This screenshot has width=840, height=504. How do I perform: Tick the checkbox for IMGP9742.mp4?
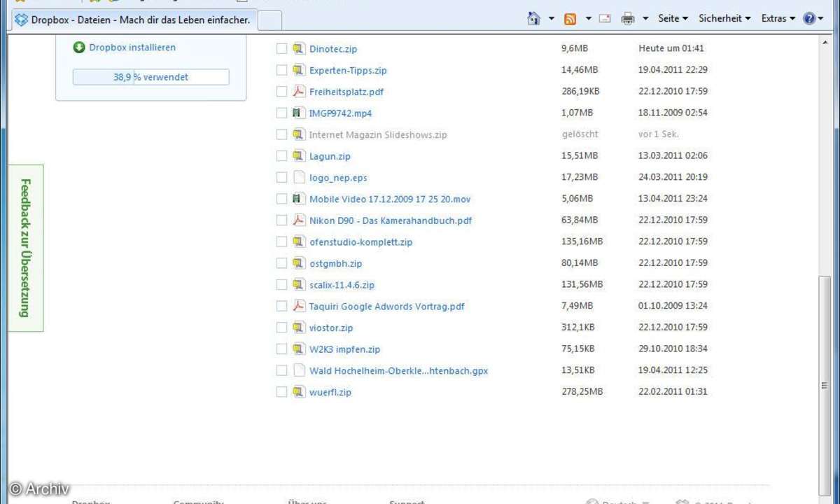281,113
